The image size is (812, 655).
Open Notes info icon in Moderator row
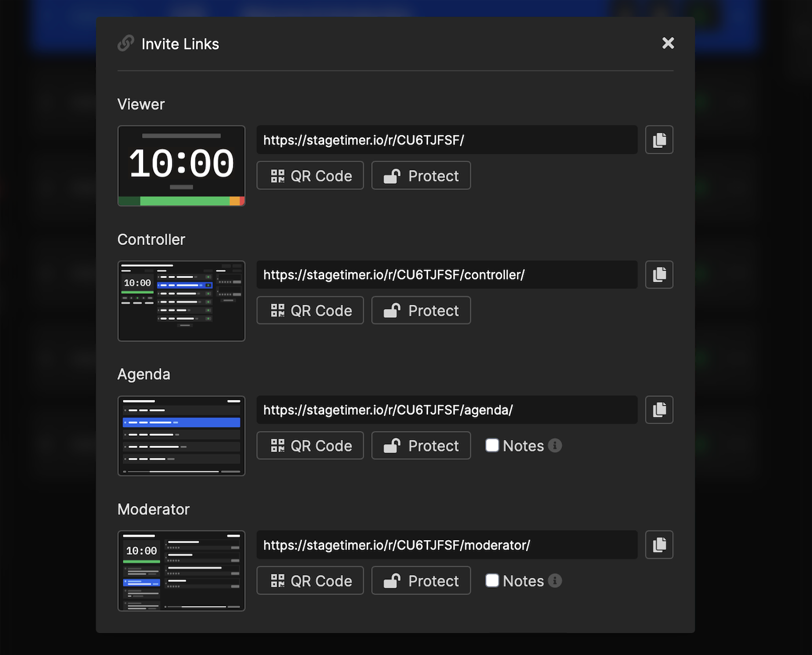(x=555, y=580)
